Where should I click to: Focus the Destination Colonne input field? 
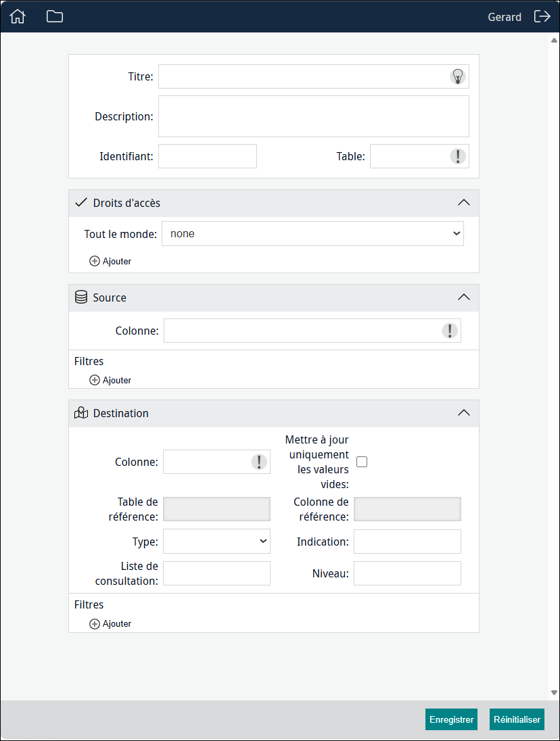click(217, 462)
